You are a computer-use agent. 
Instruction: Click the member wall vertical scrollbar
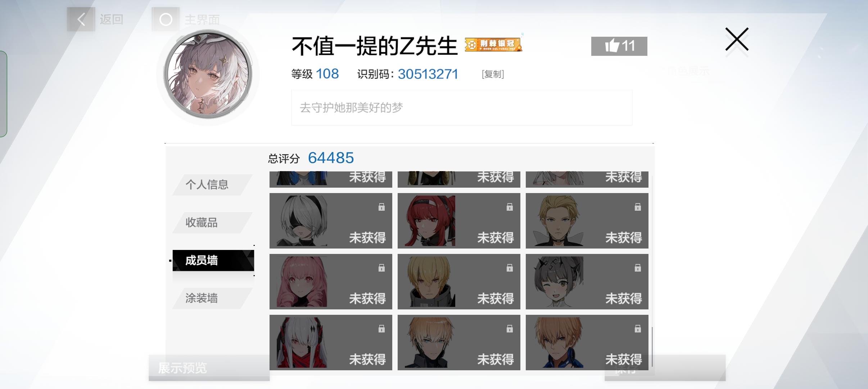(652, 346)
